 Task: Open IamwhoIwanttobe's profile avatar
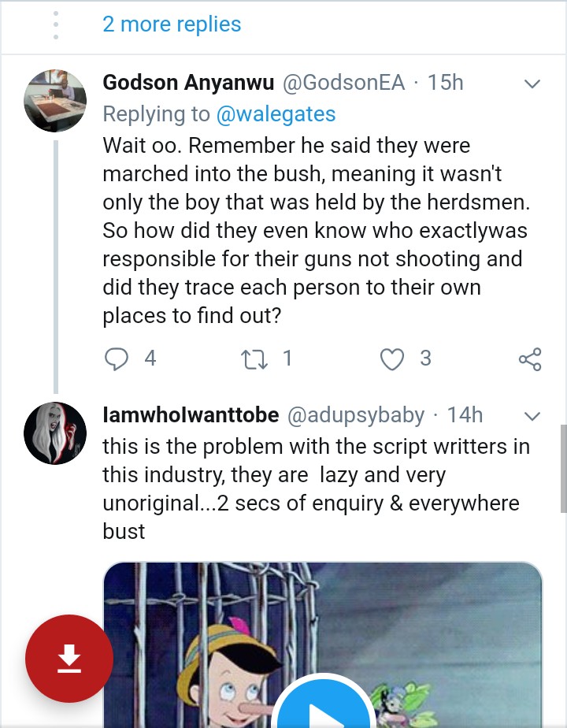[55, 433]
